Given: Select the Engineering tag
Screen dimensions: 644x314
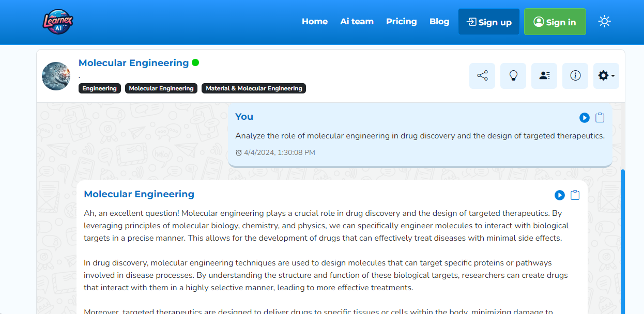Looking at the screenshot, I should 99,88.
